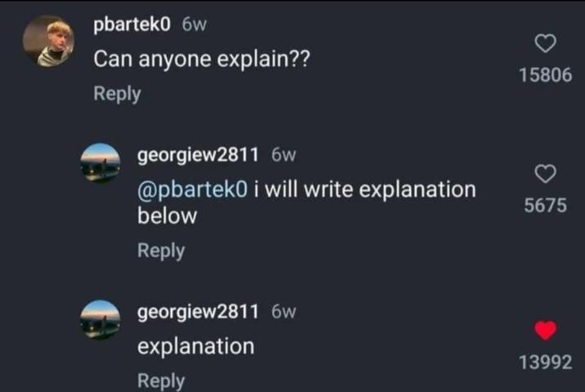View the 5675 likes count
This screenshot has height=392, width=585.
(545, 206)
